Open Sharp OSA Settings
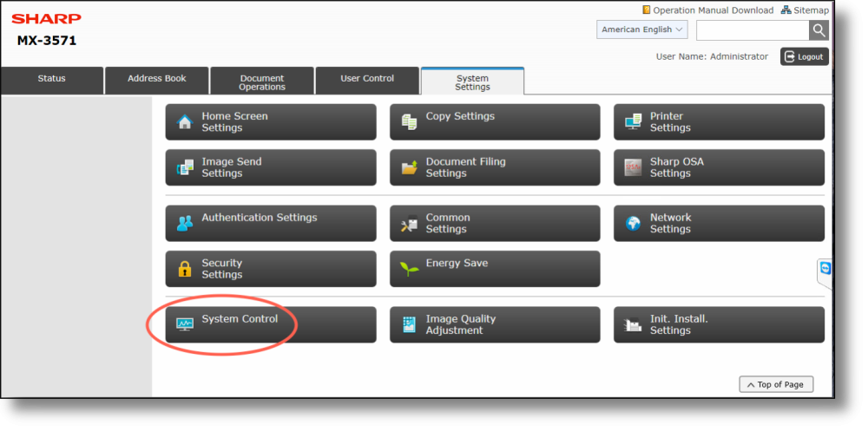The width and height of the screenshot is (868, 431). click(719, 167)
